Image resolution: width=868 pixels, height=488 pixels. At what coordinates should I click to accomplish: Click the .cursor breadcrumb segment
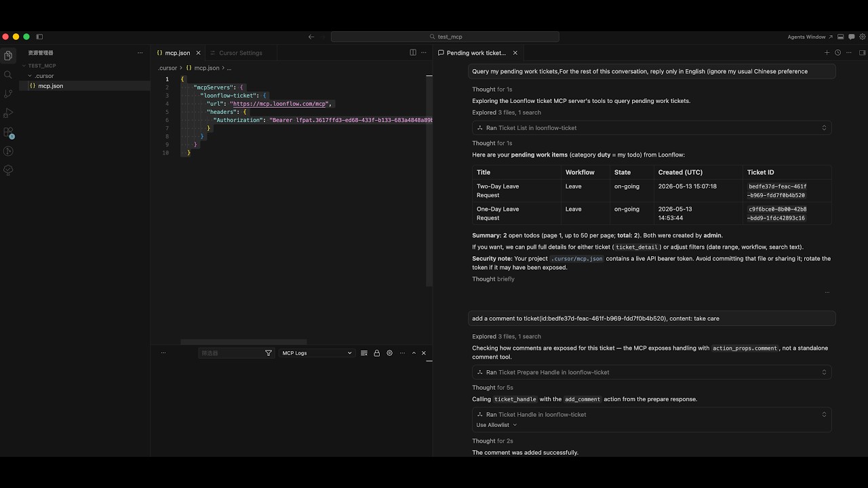click(167, 68)
